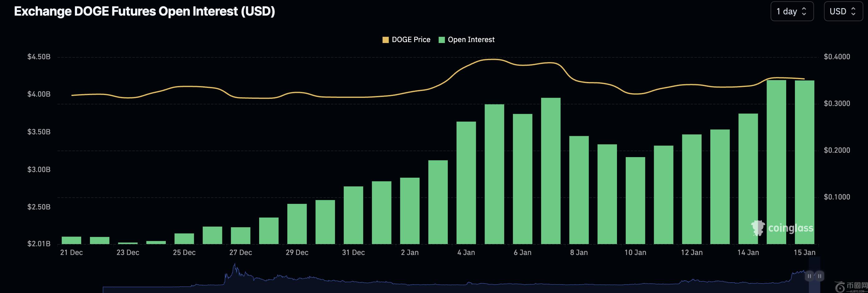Grab the right range slider handle
The height and width of the screenshot is (293, 868).
pyautogui.click(x=820, y=276)
